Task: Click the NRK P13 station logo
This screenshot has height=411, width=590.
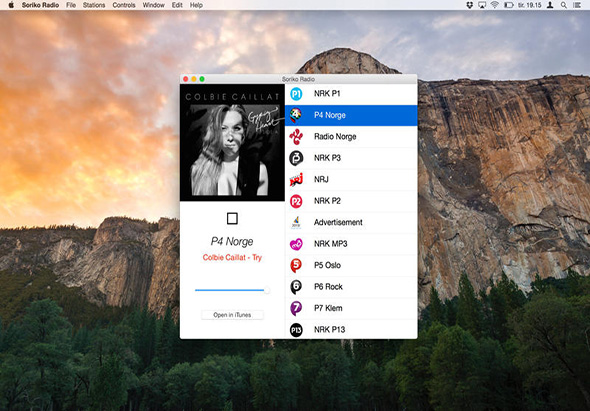Action: 296,330
